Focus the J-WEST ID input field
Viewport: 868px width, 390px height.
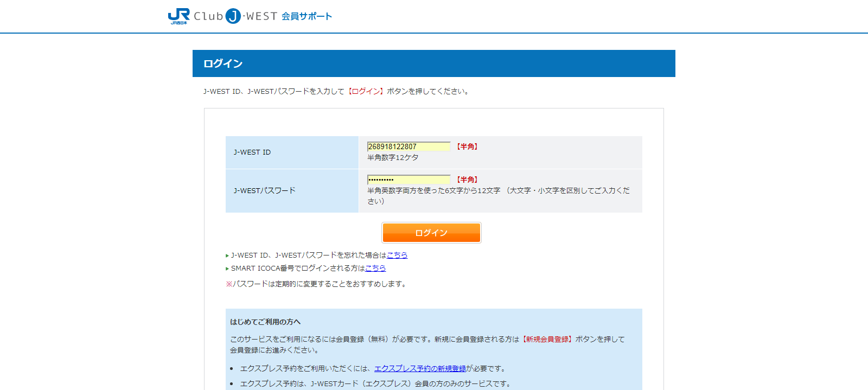click(409, 146)
